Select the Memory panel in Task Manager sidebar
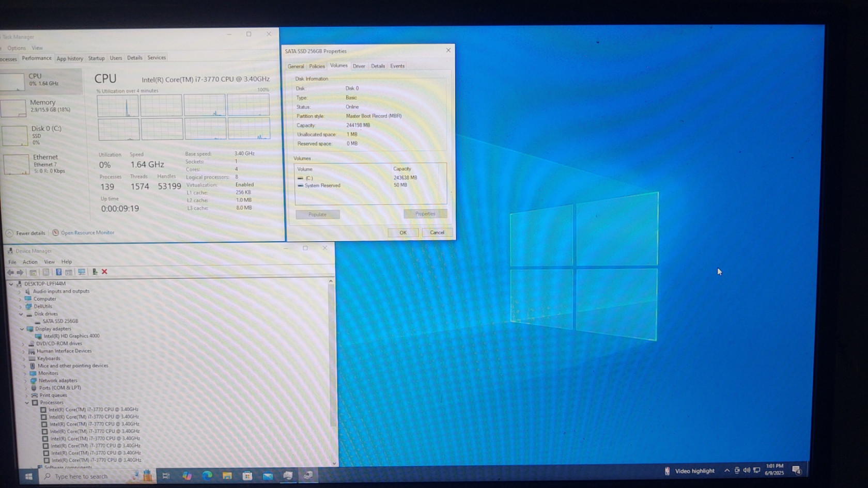 pyautogui.click(x=41, y=106)
